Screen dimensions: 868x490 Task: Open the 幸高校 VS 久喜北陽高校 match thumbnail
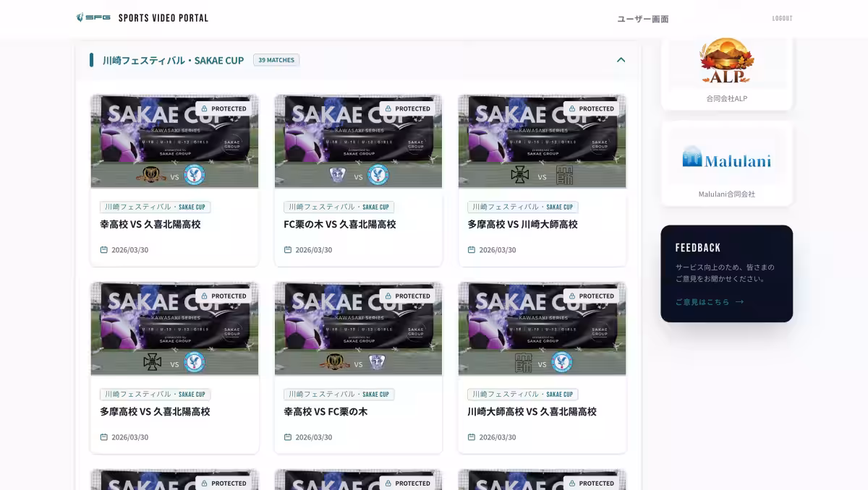click(x=174, y=141)
